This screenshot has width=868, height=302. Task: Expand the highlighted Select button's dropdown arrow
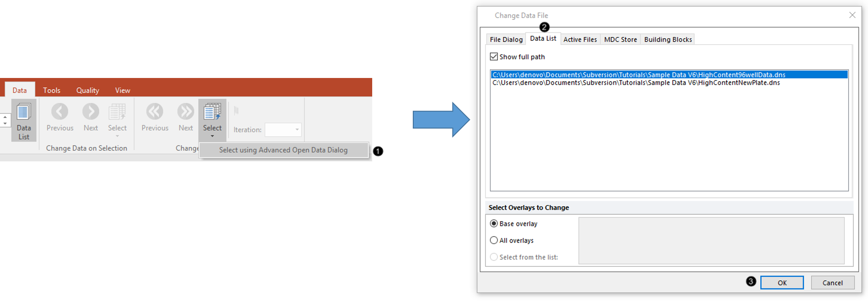click(212, 136)
